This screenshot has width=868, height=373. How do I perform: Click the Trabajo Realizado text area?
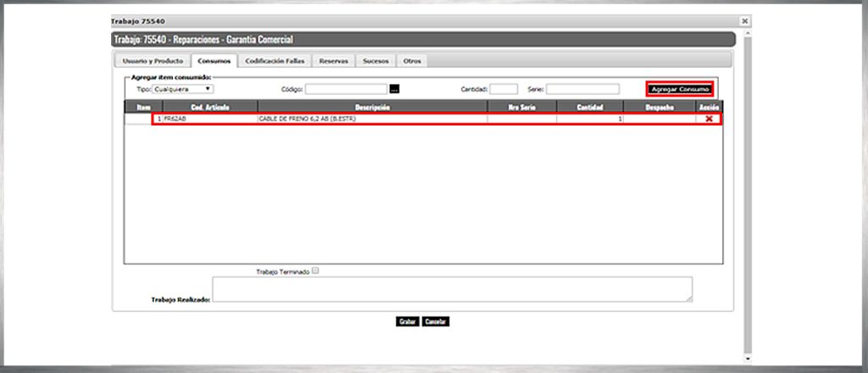[x=452, y=289]
